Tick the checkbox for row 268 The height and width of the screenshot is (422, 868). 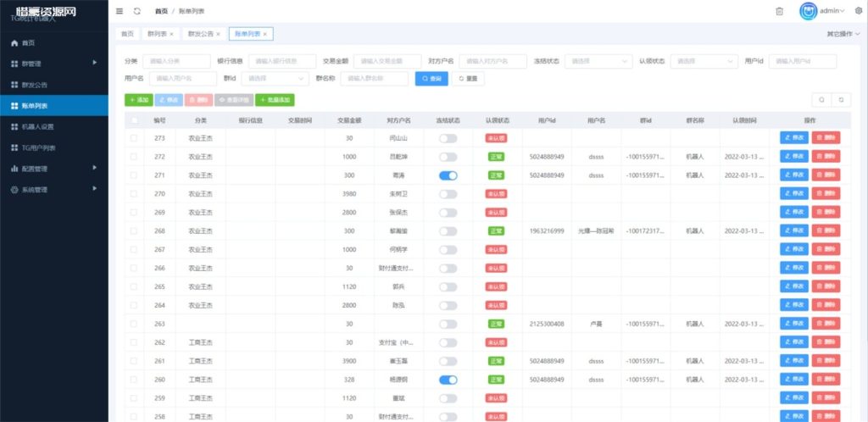point(133,231)
